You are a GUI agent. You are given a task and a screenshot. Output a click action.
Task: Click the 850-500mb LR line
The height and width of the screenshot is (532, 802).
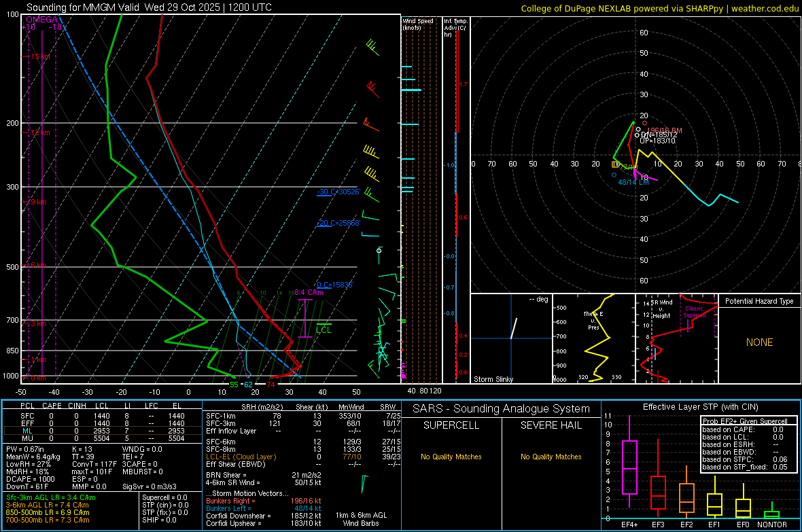point(47,512)
